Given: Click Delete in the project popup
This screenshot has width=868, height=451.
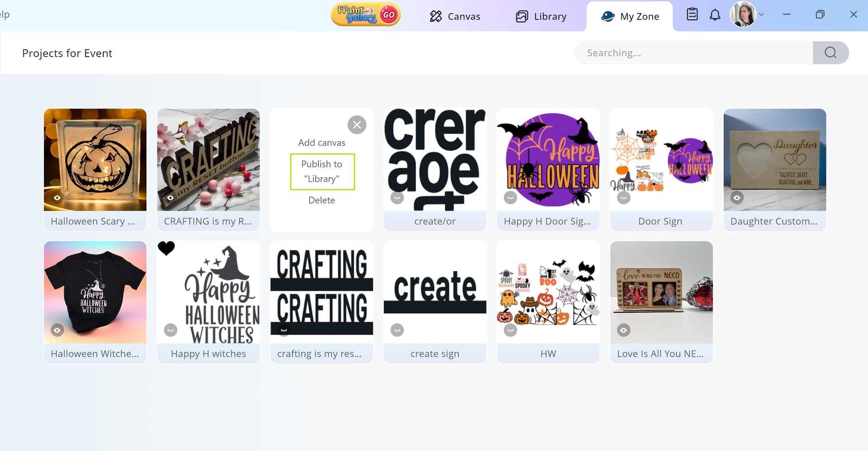Looking at the screenshot, I should (322, 200).
